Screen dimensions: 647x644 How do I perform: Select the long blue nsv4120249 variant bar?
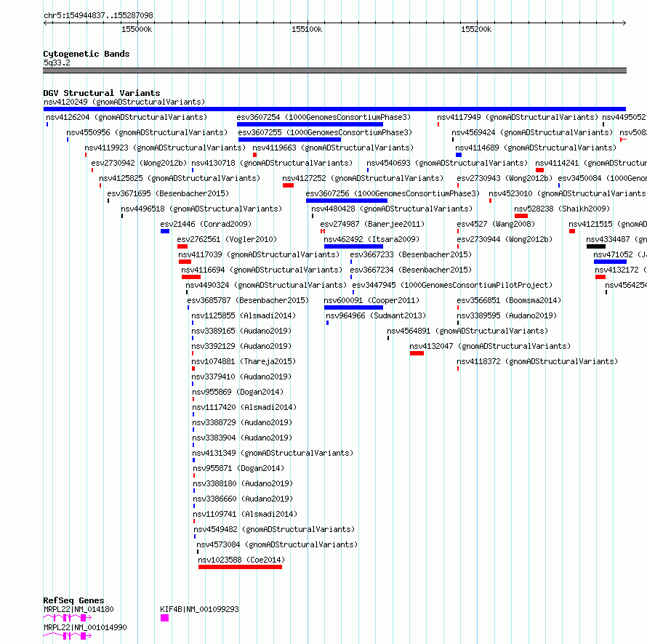click(x=334, y=109)
